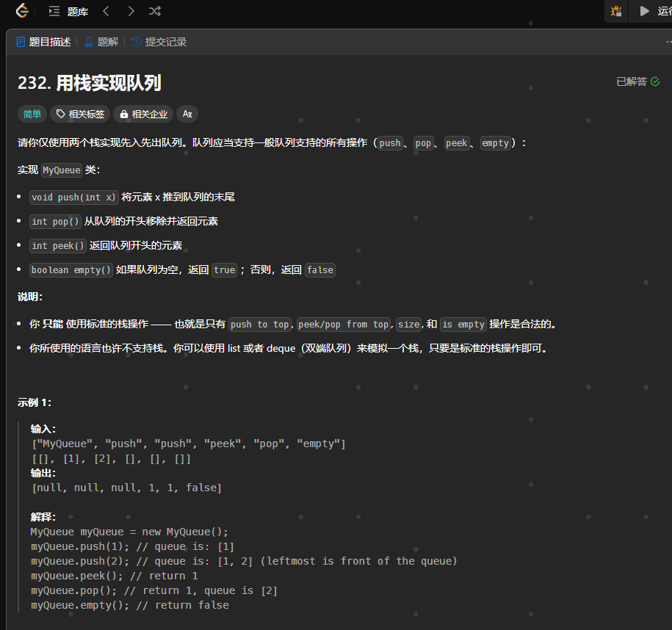The width and height of the screenshot is (672, 630).
Task: Click the 'pop' code in intro sentence
Action: [423, 143]
